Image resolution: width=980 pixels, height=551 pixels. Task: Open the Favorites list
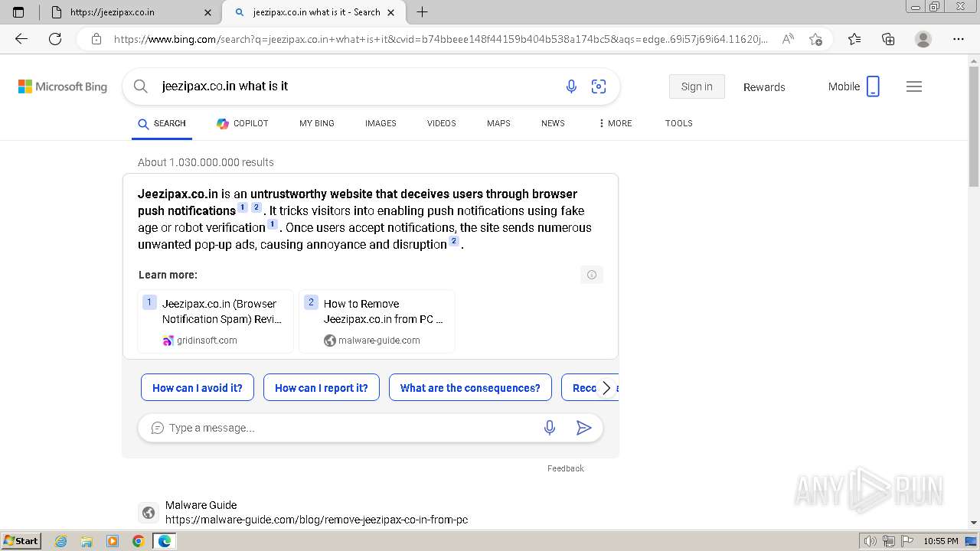(x=854, y=39)
